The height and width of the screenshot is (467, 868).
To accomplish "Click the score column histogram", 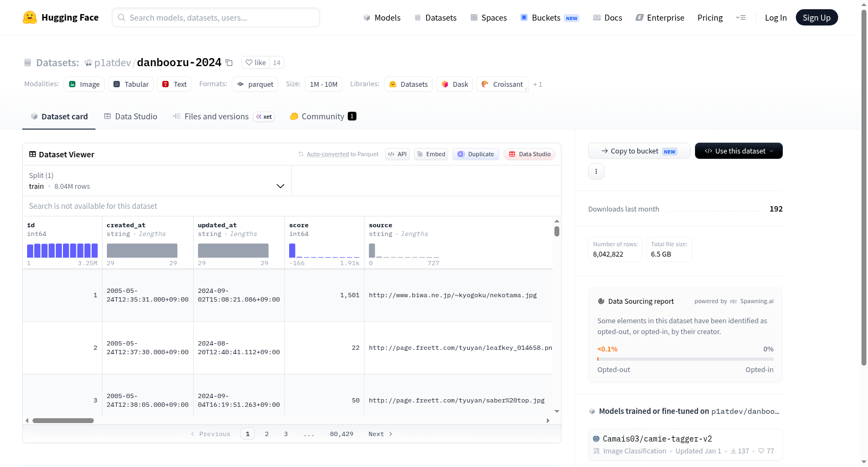I will coord(324,251).
